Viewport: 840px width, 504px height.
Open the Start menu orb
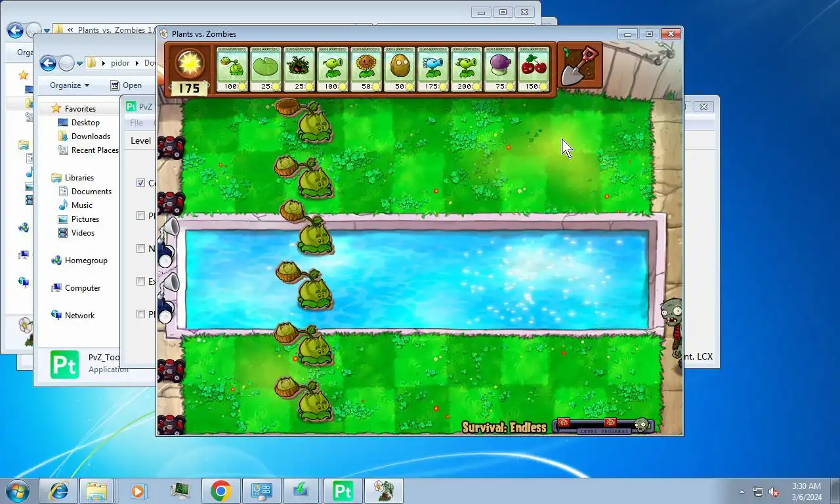point(17,491)
